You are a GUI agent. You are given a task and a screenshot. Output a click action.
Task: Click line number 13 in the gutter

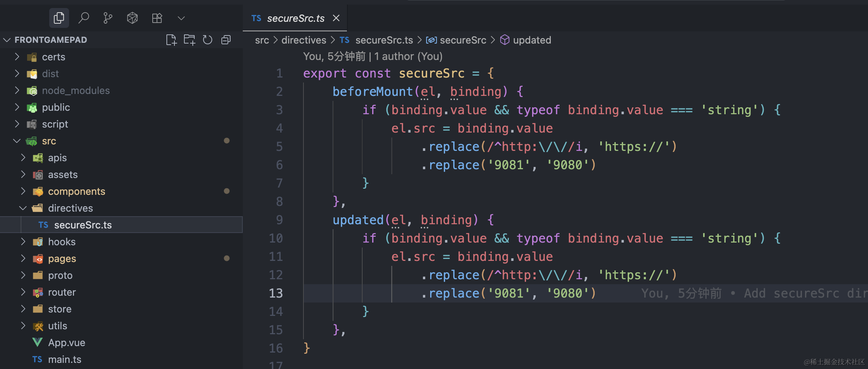pyautogui.click(x=276, y=293)
